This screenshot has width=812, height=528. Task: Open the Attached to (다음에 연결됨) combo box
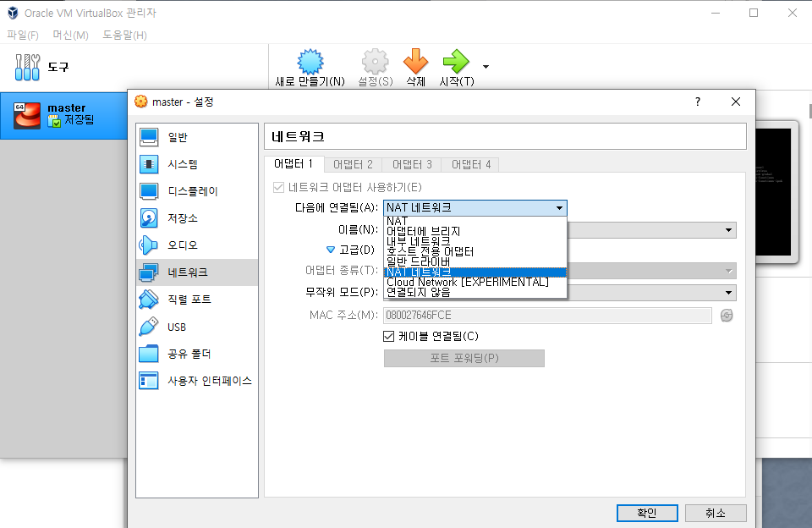click(475, 208)
